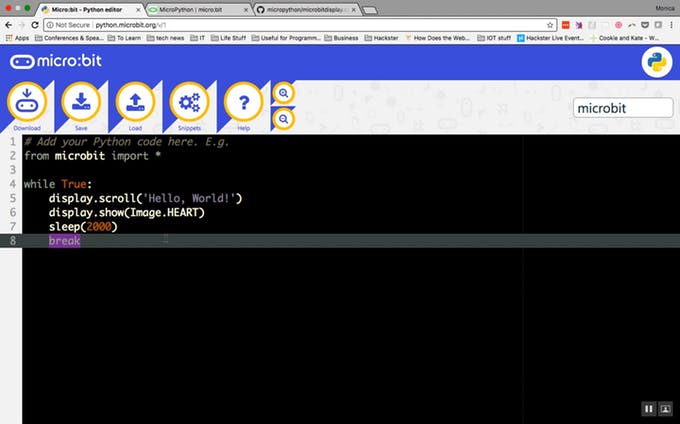Click 'display.scroll' code on line 5
Screen dimensions: 680x424
92,198
